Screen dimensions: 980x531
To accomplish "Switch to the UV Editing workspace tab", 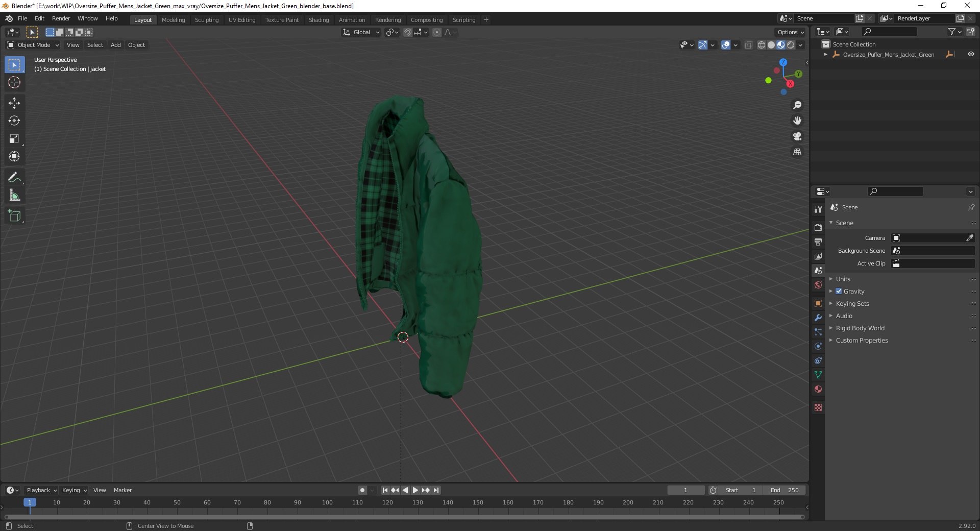I will point(242,19).
